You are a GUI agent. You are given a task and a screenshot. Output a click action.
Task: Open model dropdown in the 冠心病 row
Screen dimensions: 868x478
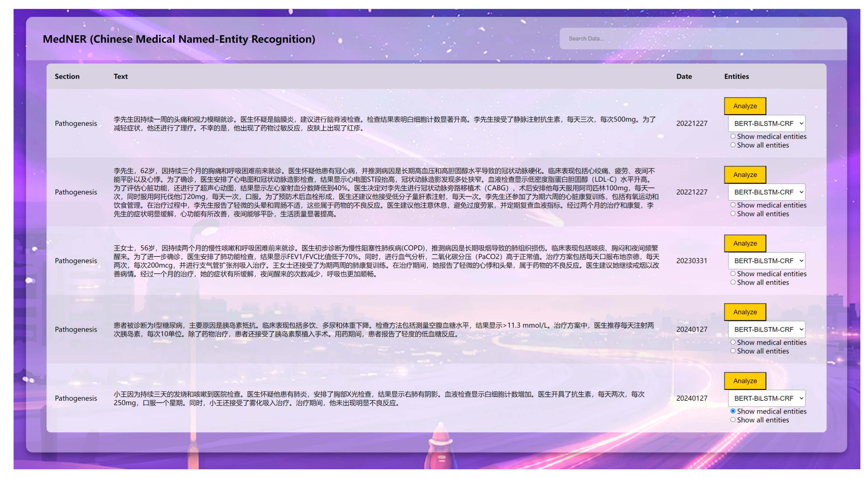point(767,192)
